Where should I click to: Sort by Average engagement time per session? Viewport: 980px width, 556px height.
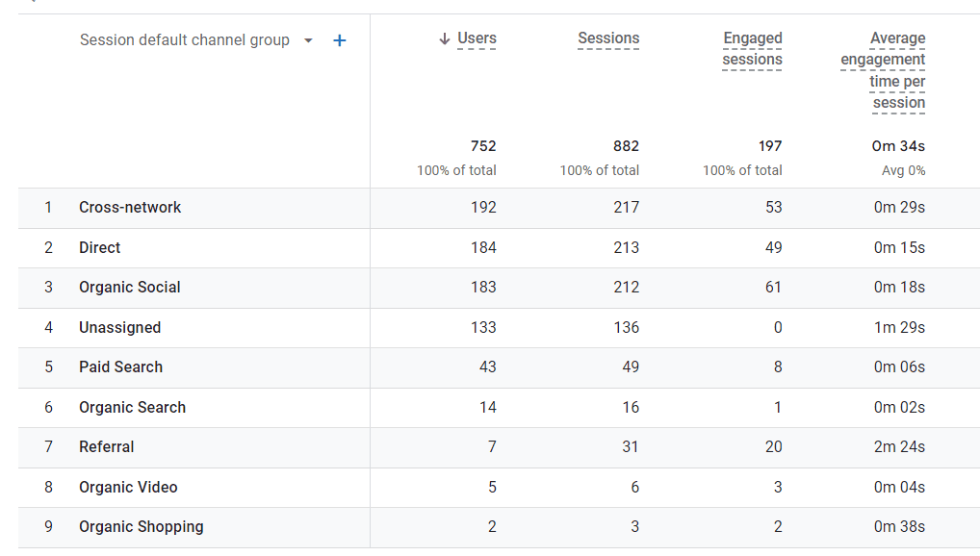point(883,70)
